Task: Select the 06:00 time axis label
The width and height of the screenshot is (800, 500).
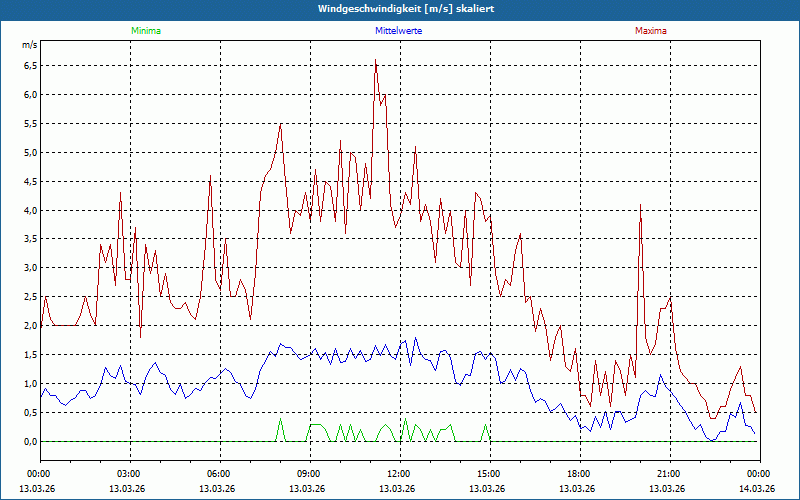Action: [219, 474]
